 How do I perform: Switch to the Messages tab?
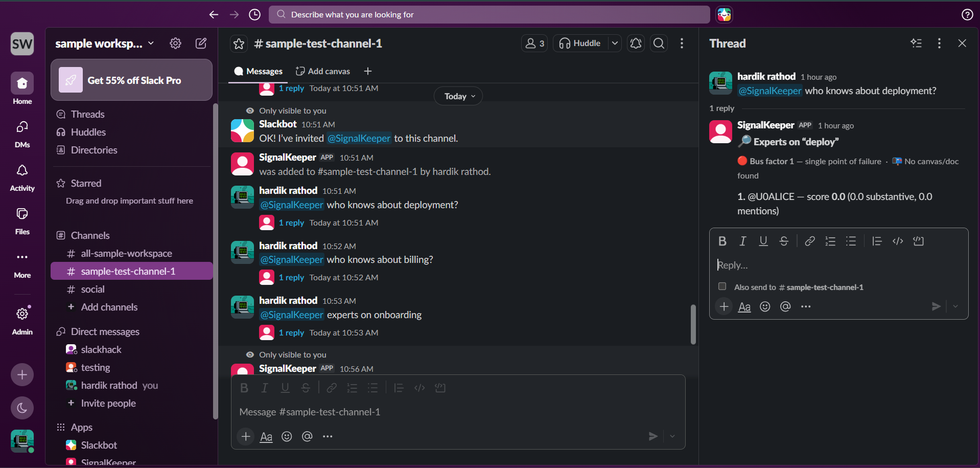pyautogui.click(x=258, y=72)
